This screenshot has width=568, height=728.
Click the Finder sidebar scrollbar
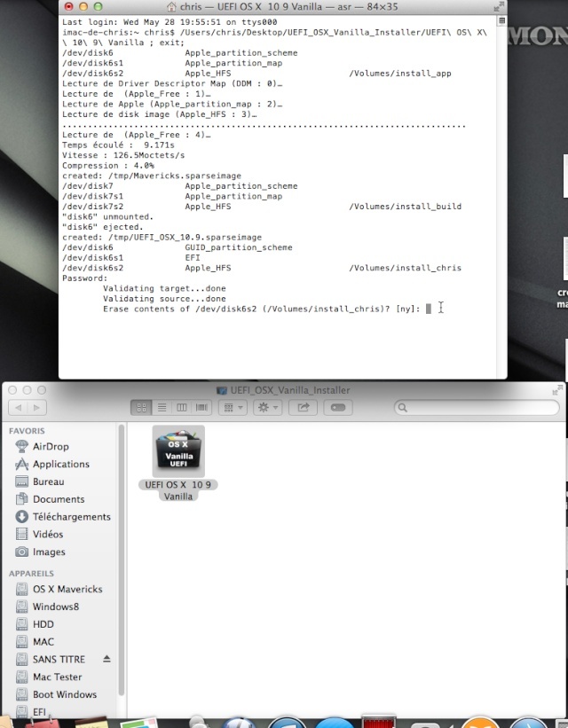[x=122, y=560]
